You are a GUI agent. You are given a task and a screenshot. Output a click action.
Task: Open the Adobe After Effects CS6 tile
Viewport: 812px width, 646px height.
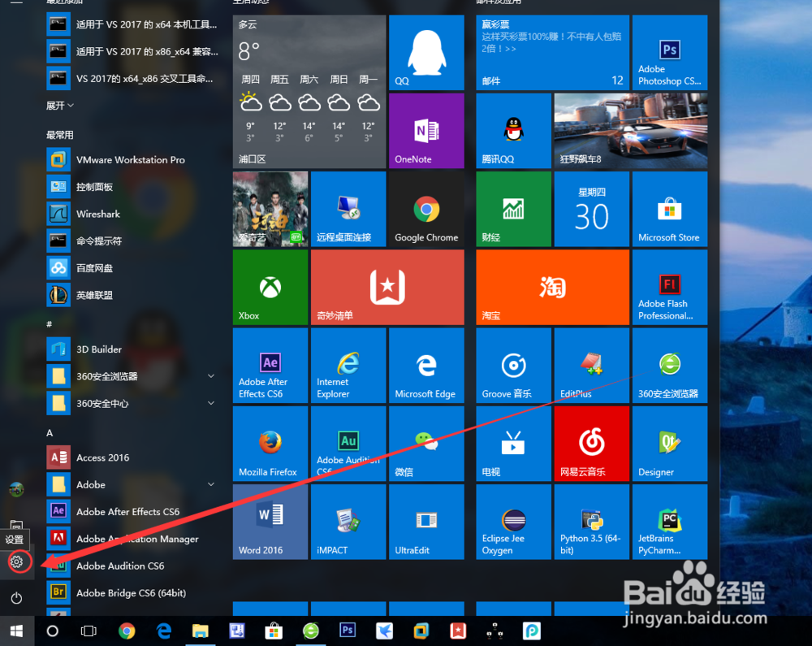pos(270,365)
